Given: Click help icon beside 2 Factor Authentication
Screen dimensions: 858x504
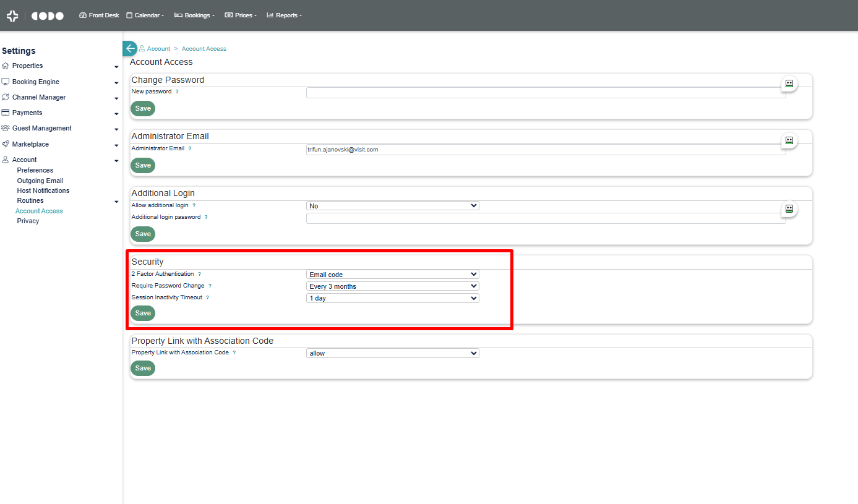Looking at the screenshot, I should click(199, 274).
